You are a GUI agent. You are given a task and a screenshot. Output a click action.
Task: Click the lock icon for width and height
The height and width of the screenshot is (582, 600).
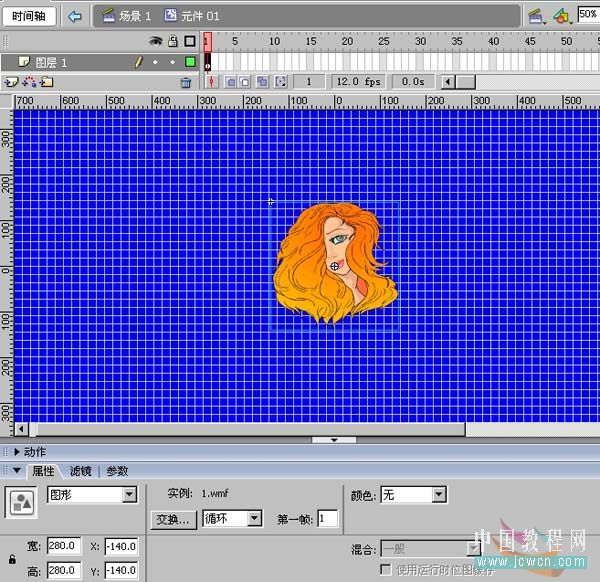(x=11, y=559)
